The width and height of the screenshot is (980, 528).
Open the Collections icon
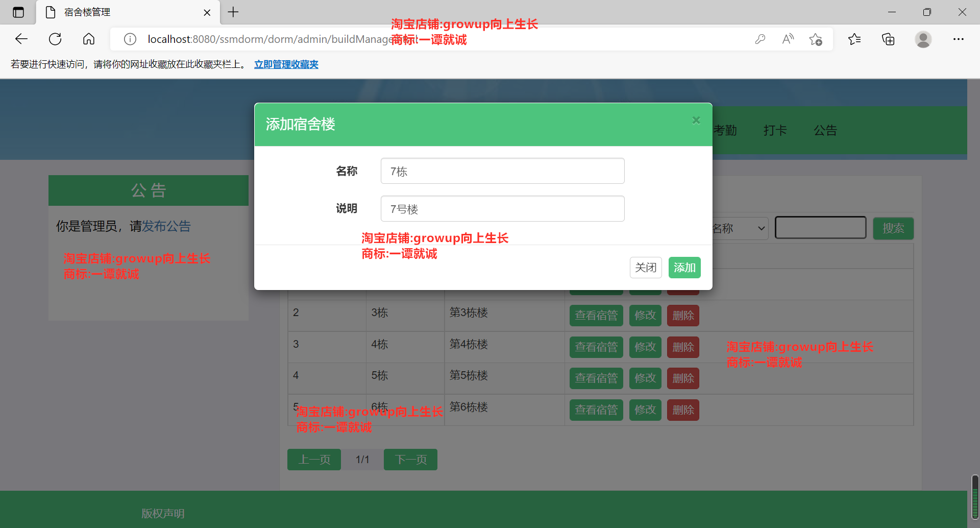coord(888,39)
